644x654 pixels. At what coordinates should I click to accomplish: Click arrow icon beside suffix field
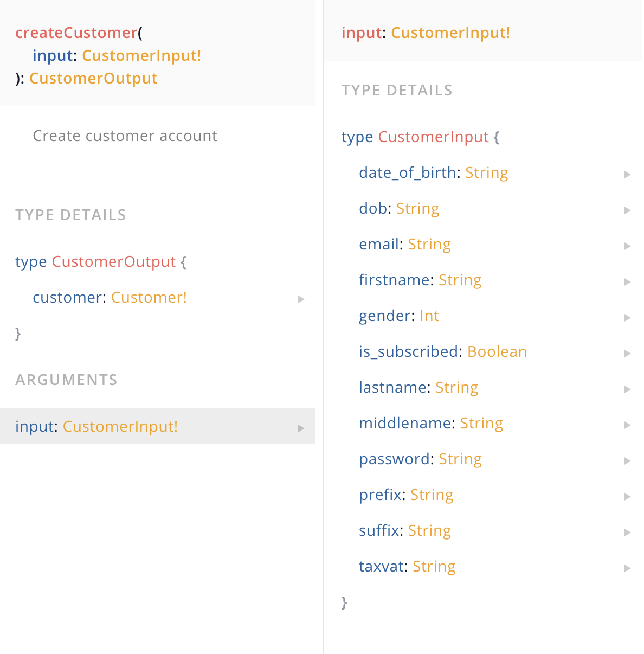coord(627,533)
